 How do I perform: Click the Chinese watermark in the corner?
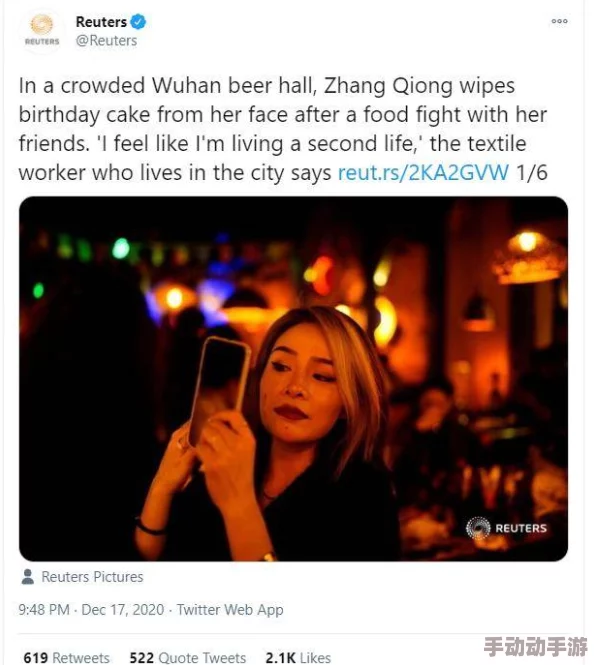pyautogui.click(x=536, y=647)
